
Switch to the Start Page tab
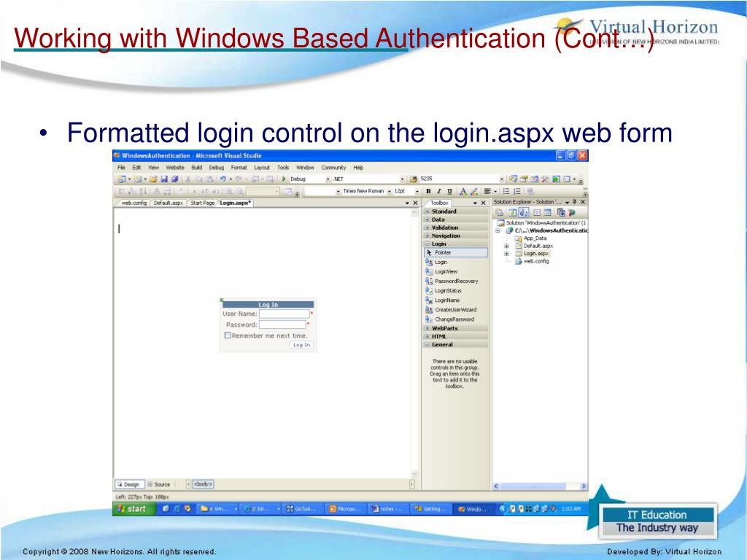202,203
